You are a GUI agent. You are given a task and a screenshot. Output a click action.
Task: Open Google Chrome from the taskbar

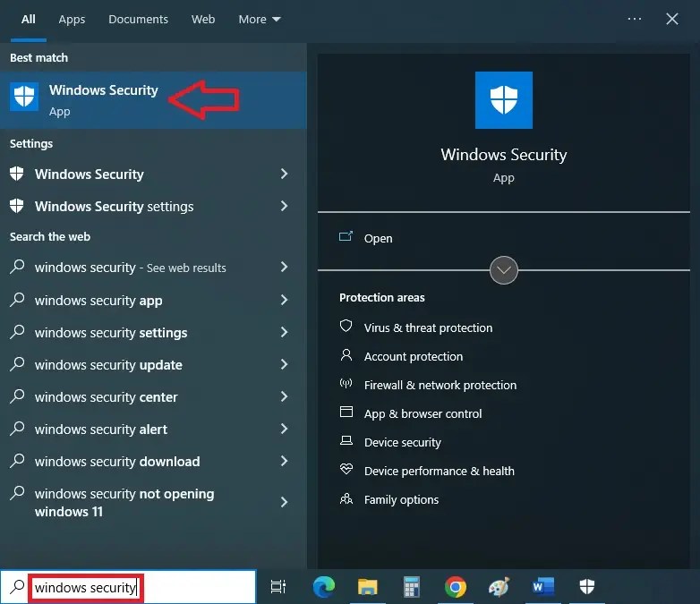(x=456, y=587)
